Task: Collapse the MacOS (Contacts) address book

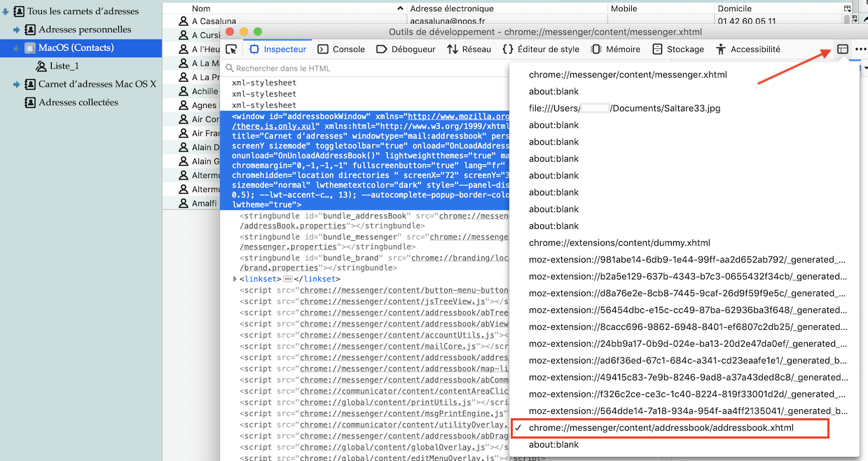Action: [x=17, y=48]
